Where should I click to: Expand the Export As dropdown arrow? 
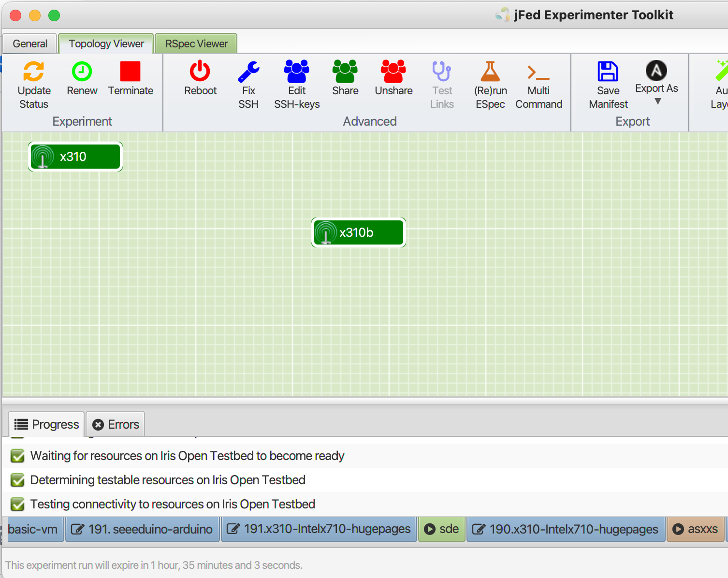pos(657,101)
